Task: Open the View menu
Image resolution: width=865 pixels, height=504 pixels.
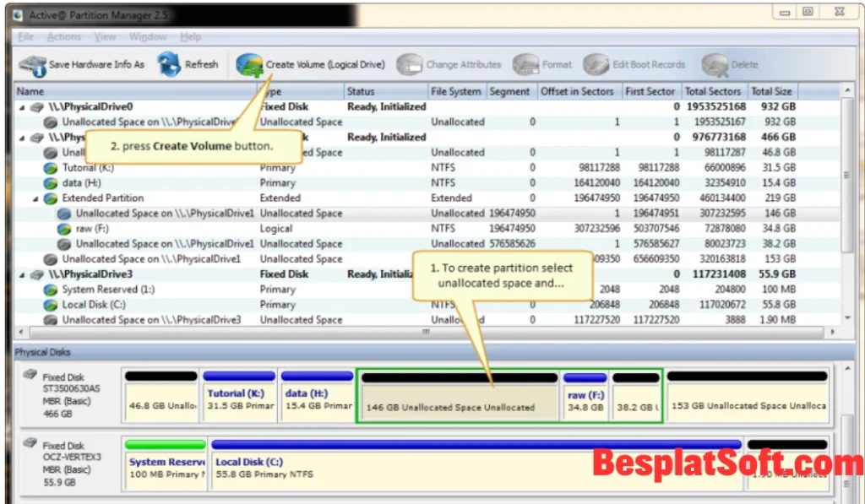Action: (x=104, y=37)
